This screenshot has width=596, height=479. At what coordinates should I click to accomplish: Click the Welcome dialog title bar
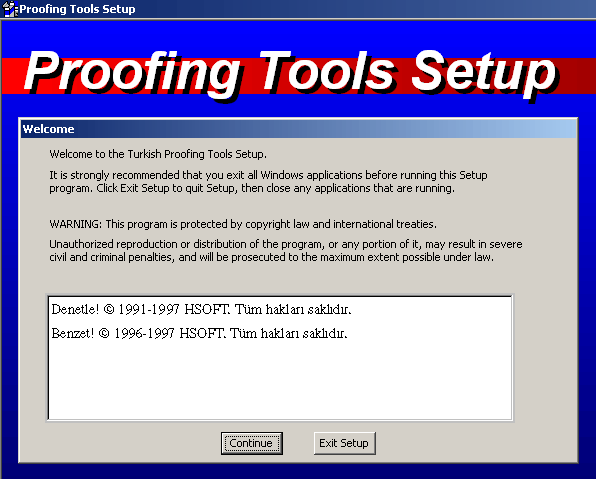click(299, 129)
